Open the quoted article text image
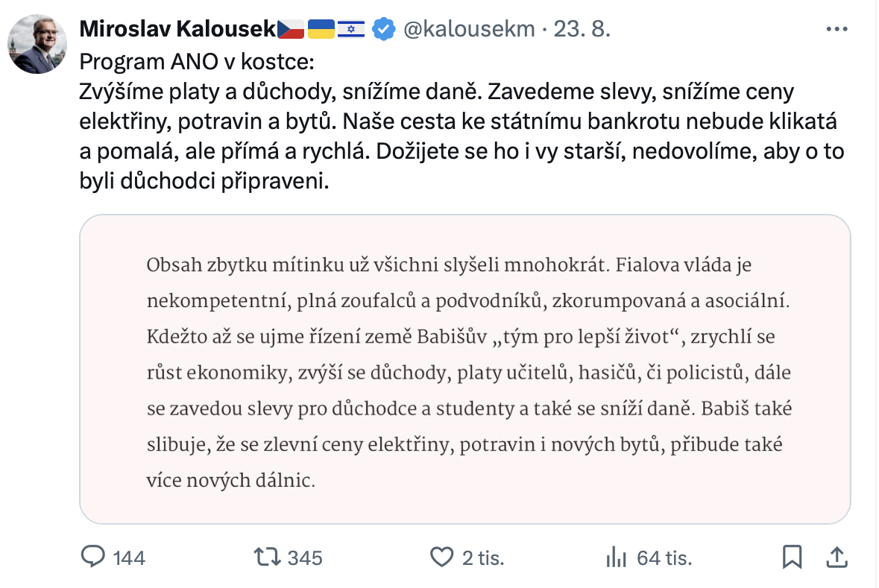 point(465,370)
